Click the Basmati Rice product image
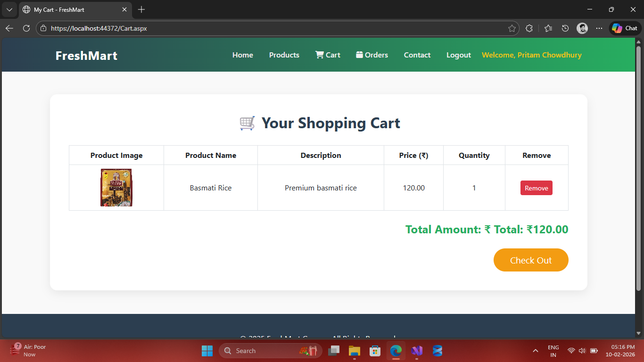644x362 pixels. click(116, 188)
